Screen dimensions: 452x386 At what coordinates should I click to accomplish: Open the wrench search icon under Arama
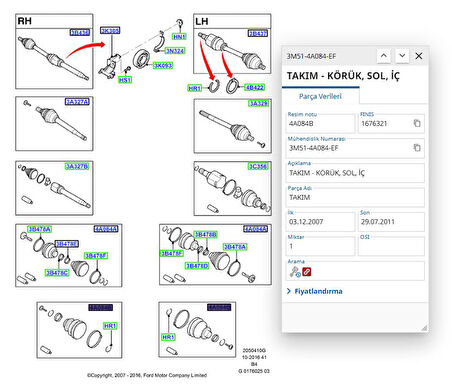pyautogui.click(x=295, y=272)
